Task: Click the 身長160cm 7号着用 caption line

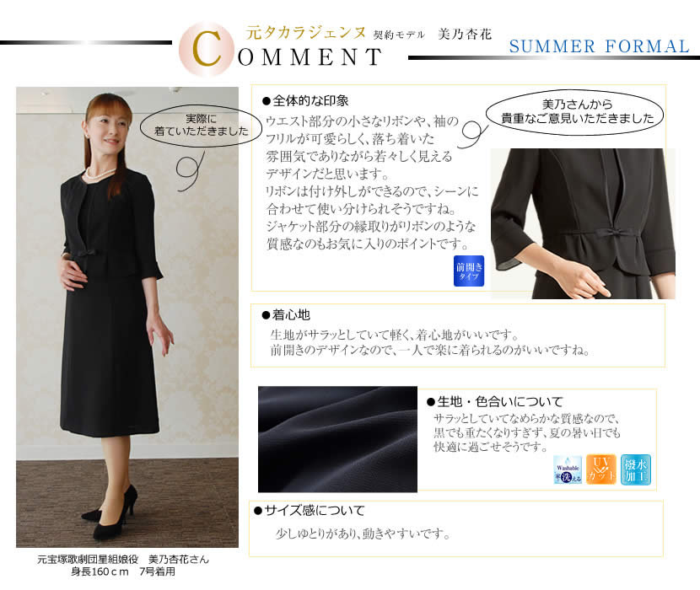Action: (x=123, y=571)
